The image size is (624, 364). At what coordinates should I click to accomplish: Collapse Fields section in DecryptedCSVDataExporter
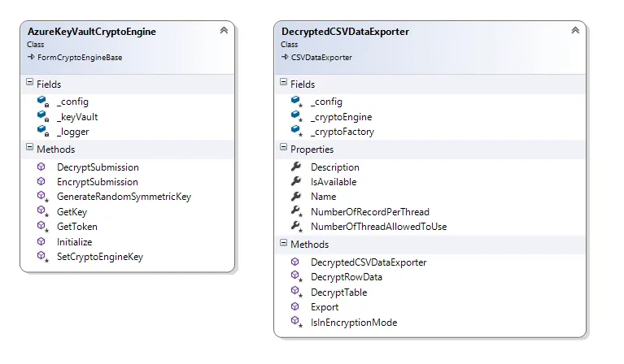click(x=283, y=82)
